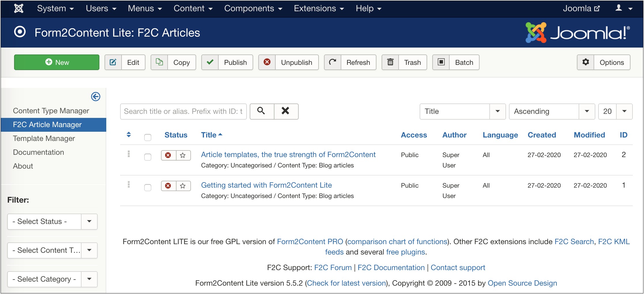The width and height of the screenshot is (644, 294).
Task: Click the Batch square icon in toolbar
Action: click(441, 62)
